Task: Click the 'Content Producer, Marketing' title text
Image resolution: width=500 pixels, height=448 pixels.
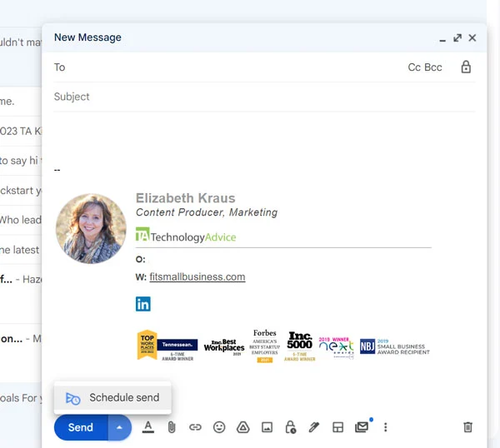Action: 207,212
